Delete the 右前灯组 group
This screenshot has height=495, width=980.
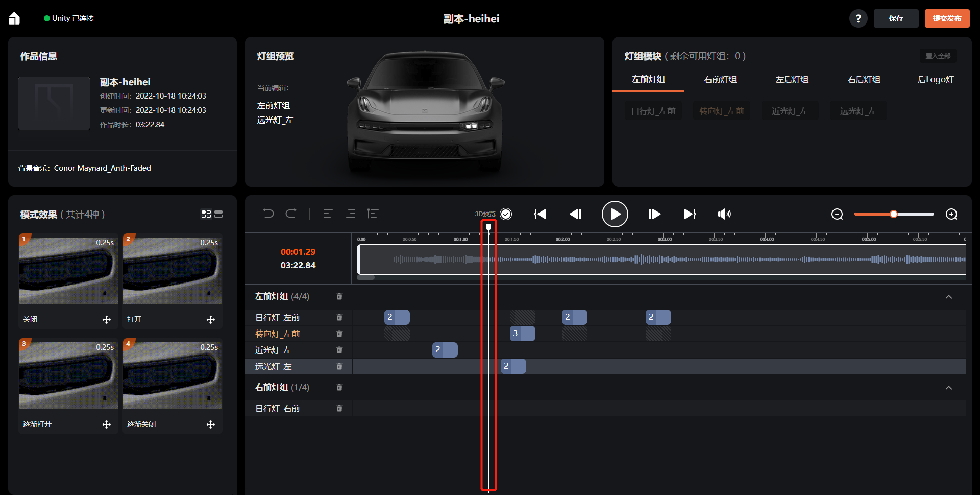point(339,387)
